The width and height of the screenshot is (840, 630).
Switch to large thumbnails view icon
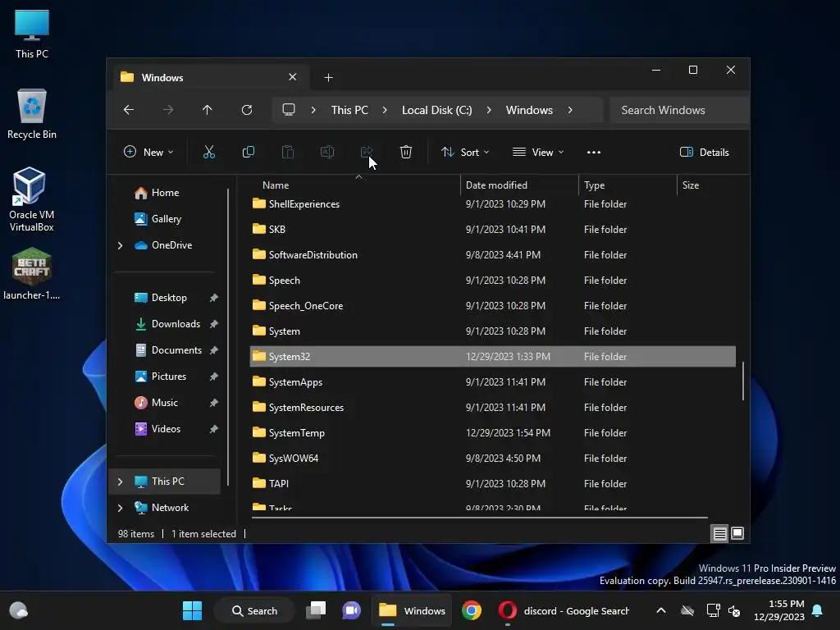(x=737, y=533)
